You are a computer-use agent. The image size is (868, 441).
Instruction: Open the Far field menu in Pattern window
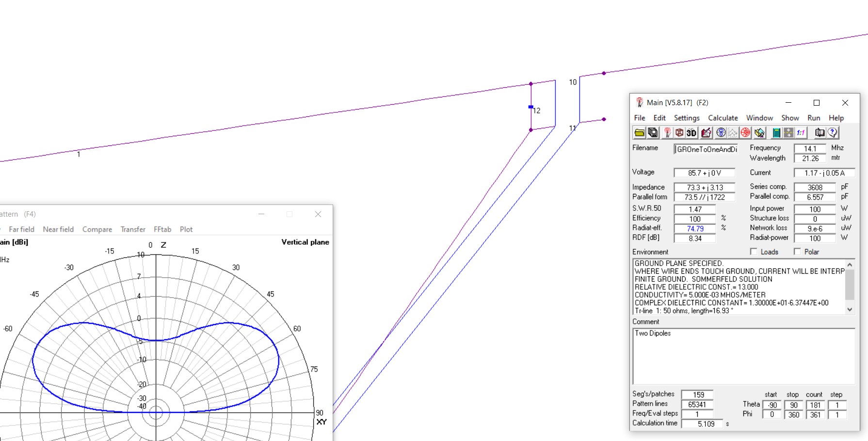pos(21,229)
